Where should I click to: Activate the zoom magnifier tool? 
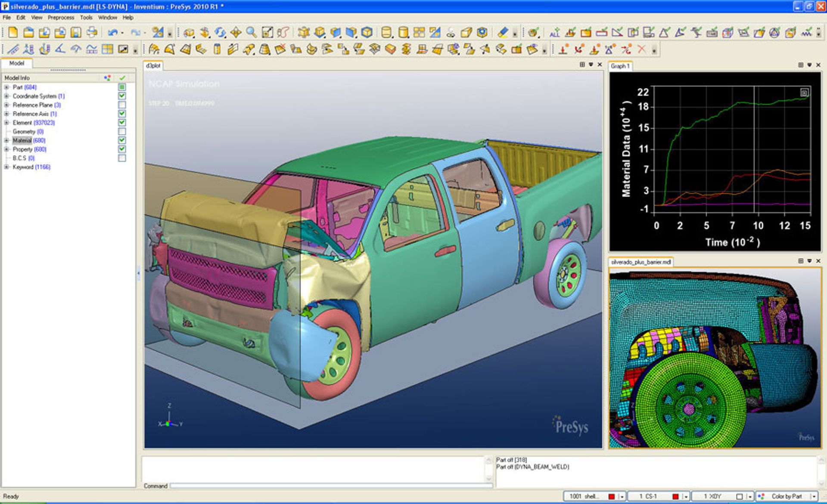[x=252, y=32]
